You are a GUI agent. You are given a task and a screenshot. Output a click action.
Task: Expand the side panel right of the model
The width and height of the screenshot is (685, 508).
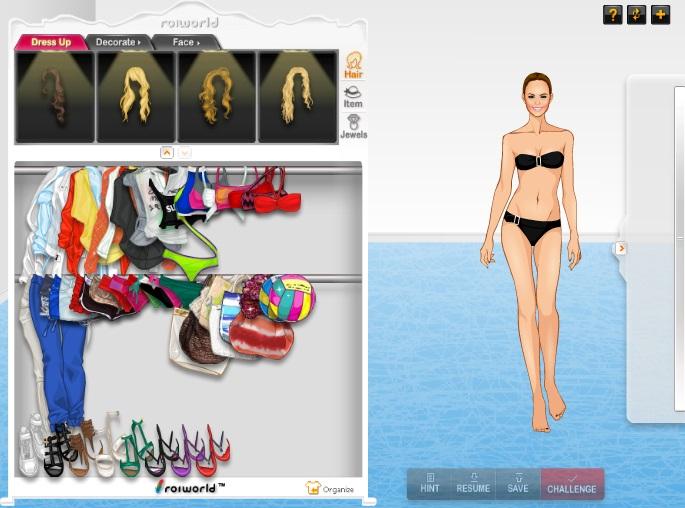pos(621,248)
